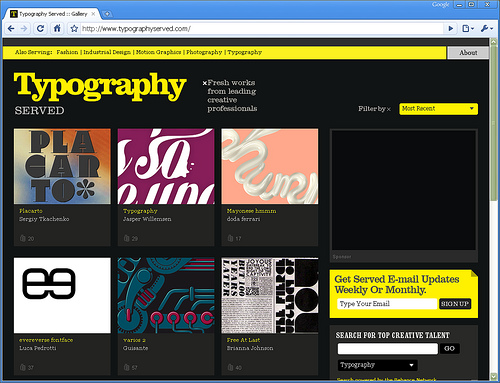Viewport: 500px width, 383px height.
Task: Open the Typography category dropdown in search
Action: pos(377,365)
